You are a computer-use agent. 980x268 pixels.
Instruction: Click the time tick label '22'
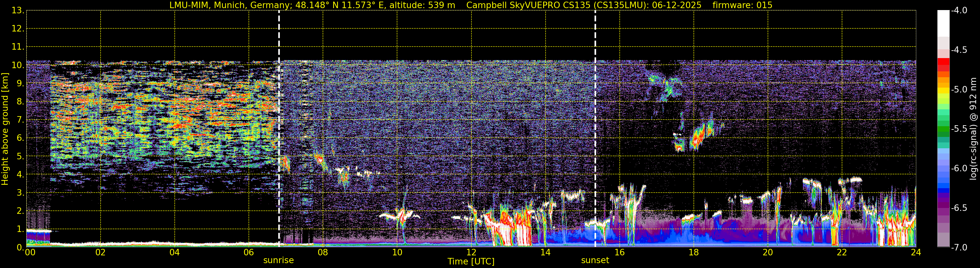842,252
